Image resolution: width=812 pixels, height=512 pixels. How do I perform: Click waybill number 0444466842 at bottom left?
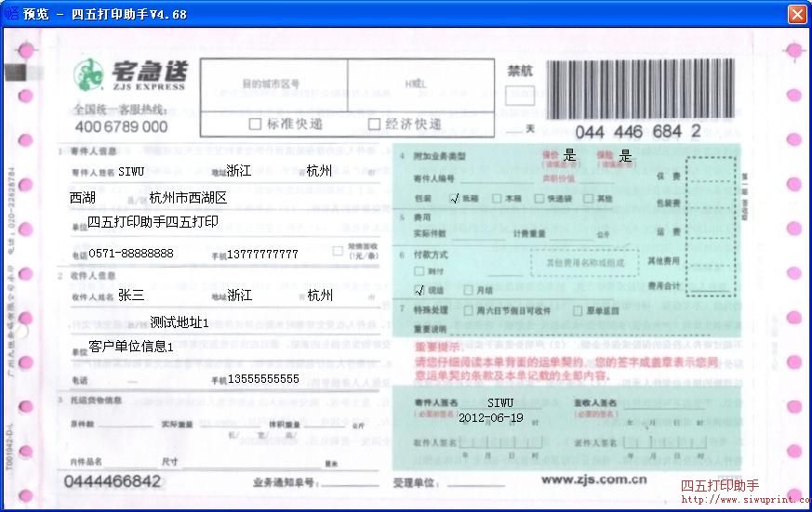113,481
